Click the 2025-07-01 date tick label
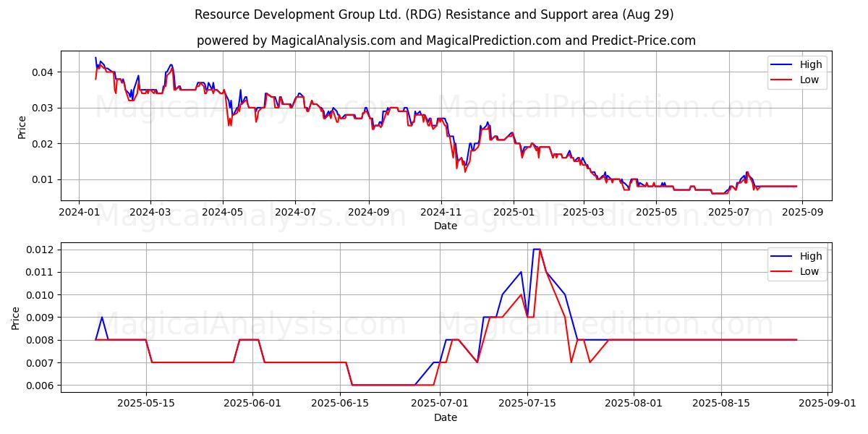Image resolution: width=868 pixels, height=434 pixels. pyautogui.click(x=440, y=404)
